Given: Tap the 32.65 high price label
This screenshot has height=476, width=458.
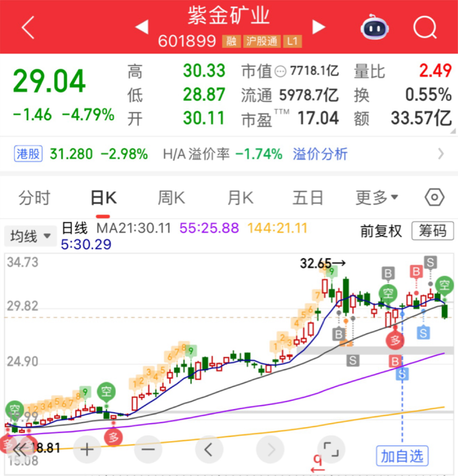Looking at the screenshot, I should [x=322, y=263].
